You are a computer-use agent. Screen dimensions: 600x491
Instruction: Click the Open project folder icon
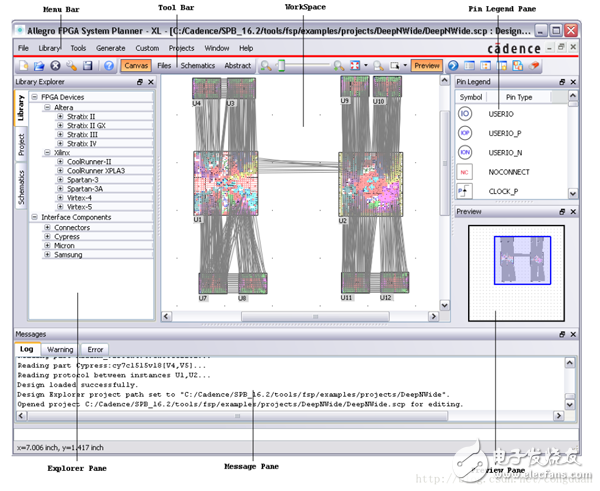click(x=39, y=66)
